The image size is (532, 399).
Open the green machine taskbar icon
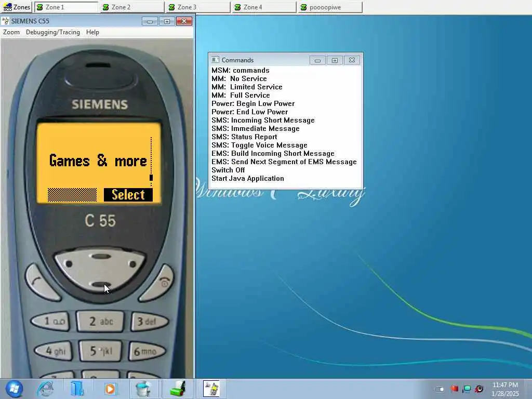178,389
